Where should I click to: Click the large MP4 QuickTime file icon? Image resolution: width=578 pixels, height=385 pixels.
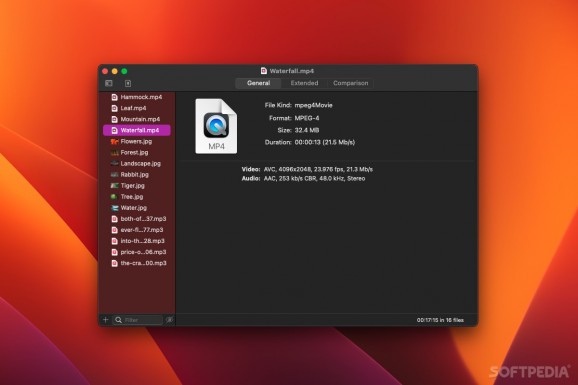pyautogui.click(x=216, y=126)
